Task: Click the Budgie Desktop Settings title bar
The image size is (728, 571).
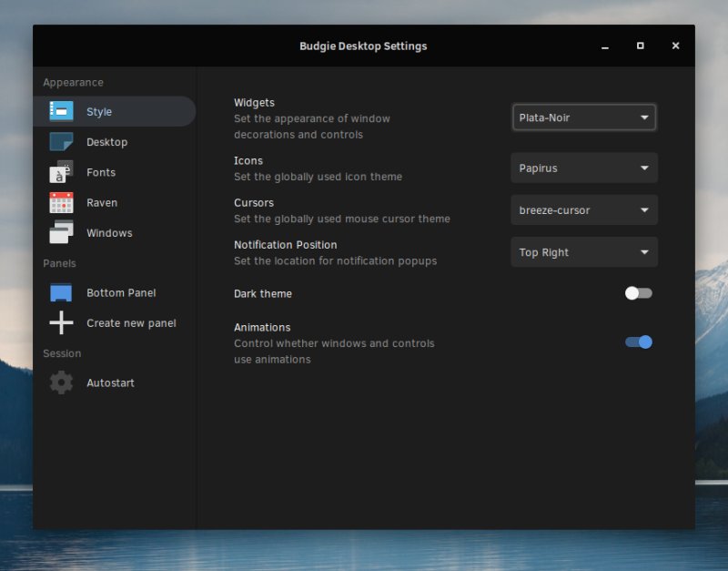Action: pyautogui.click(x=363, y=46)
